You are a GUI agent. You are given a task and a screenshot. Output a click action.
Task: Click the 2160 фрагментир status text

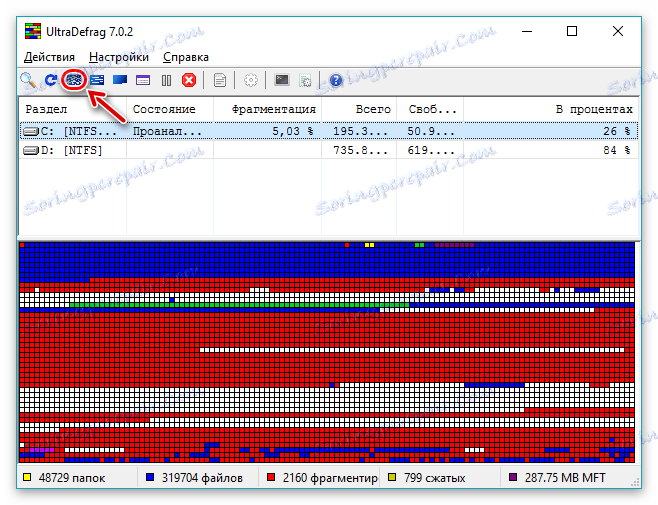pos(330,478)
